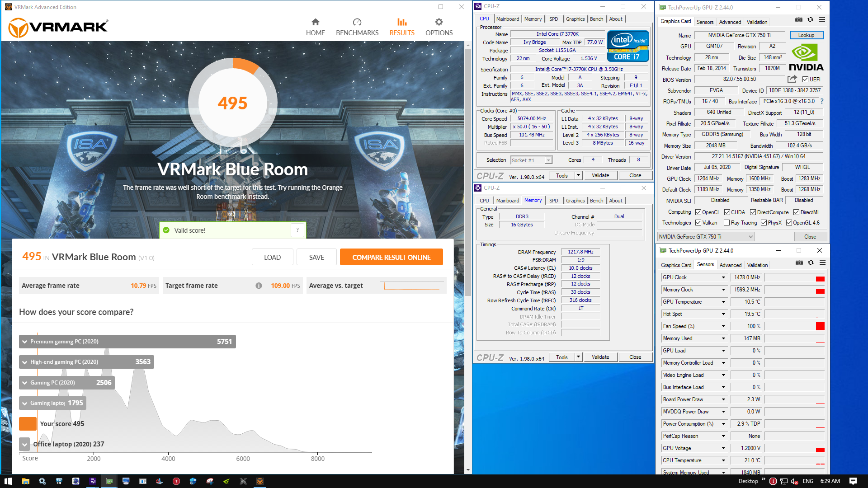This screenshot has width=868, height=488.
Task: Click the Bus Interface question mark in GPU-Z
Action: [822, 101]
